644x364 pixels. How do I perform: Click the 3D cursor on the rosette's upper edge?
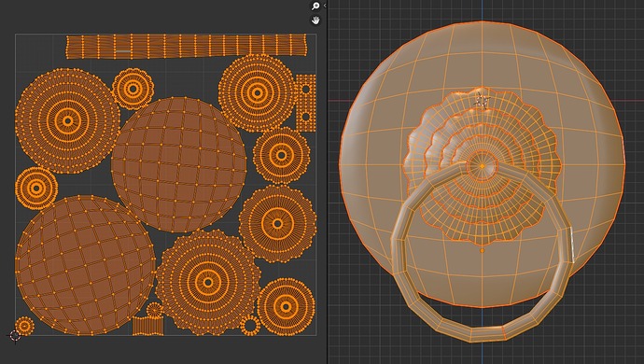coord(482,101)
